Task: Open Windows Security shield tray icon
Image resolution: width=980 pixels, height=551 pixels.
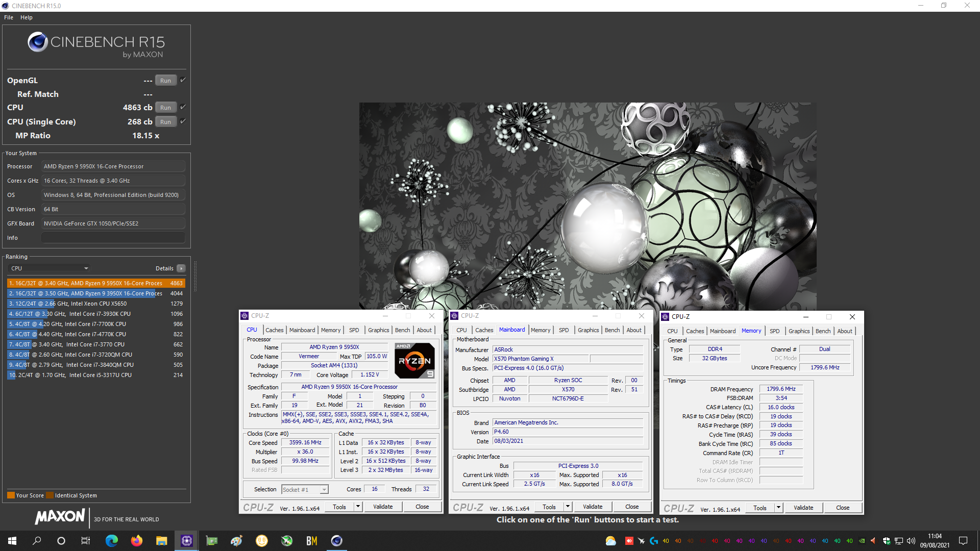Action: click(887, 541)
